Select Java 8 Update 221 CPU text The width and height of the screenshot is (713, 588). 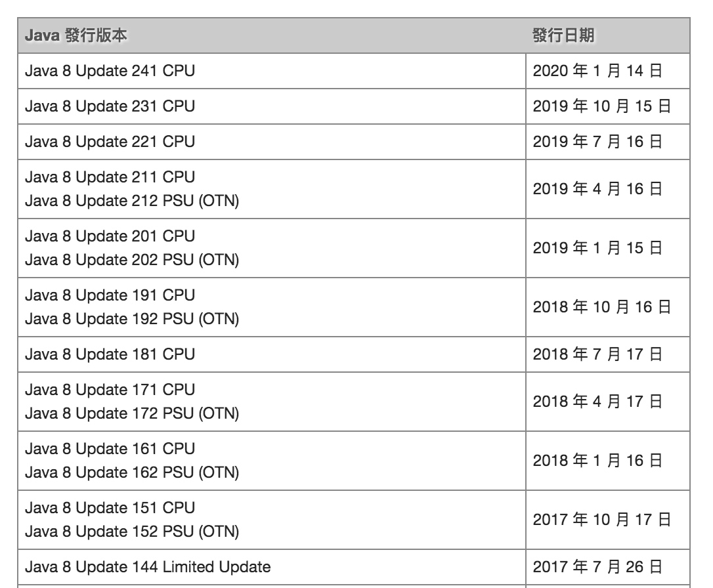pos(110,142)
